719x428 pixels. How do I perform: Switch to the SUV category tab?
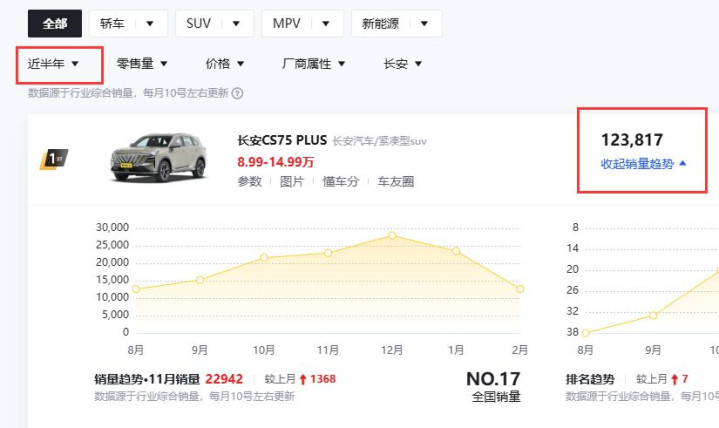[x=198, y=23]
